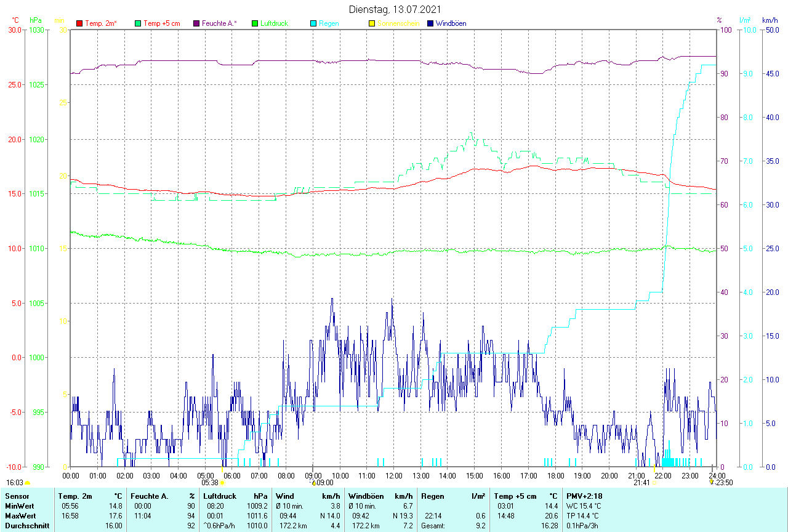
Task: Select the 'Sonnenschein' legend label
Action: 398,23
